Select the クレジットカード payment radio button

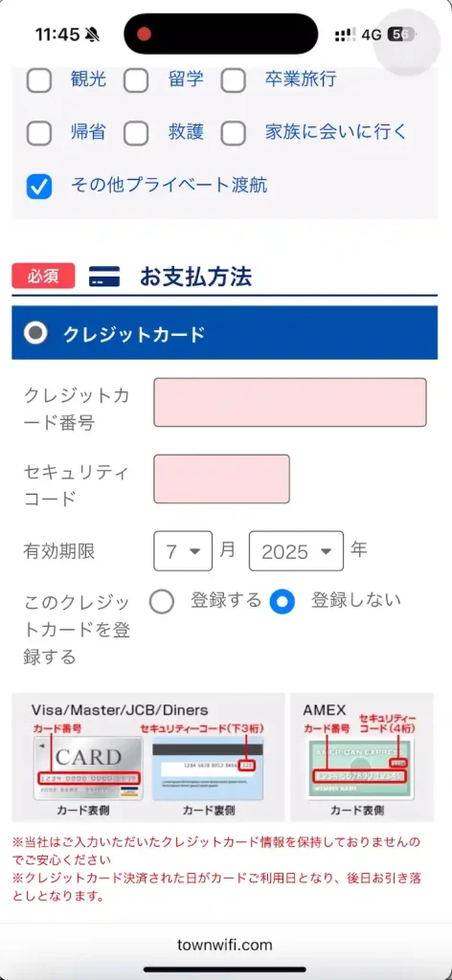tap(35, 333)
